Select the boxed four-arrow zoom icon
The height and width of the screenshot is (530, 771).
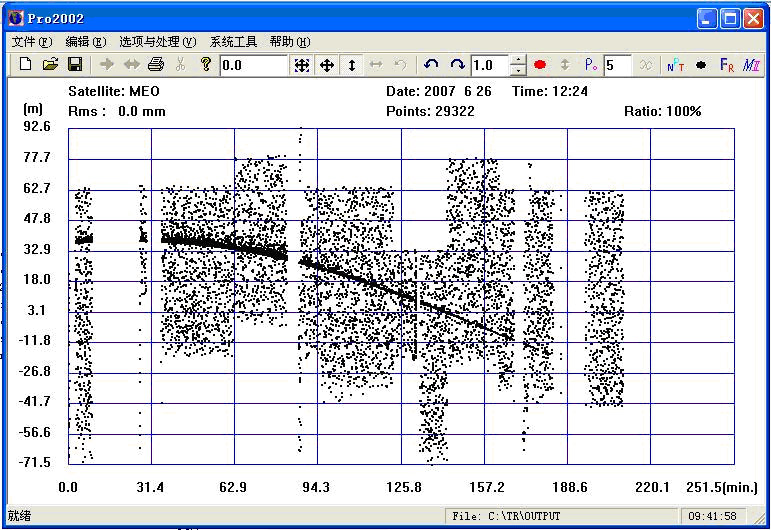pyautogui.click(x=302, y=65)
